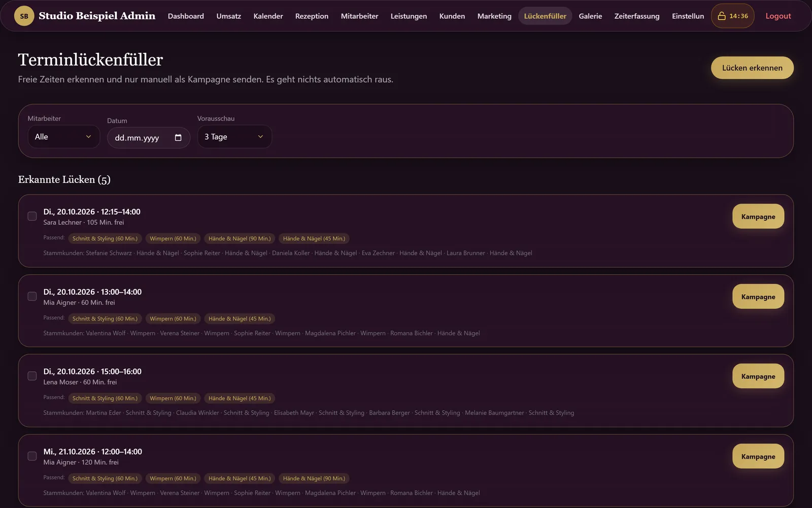Start Kampagne for Sara Lechner gap

click(758, 216)
